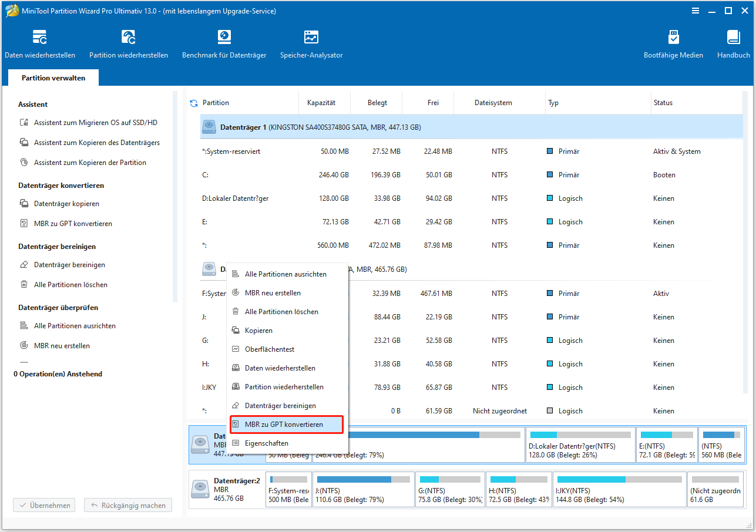Select Datenträger:2 in the disk map
This screenshot has width=756, height=532.
226,490
